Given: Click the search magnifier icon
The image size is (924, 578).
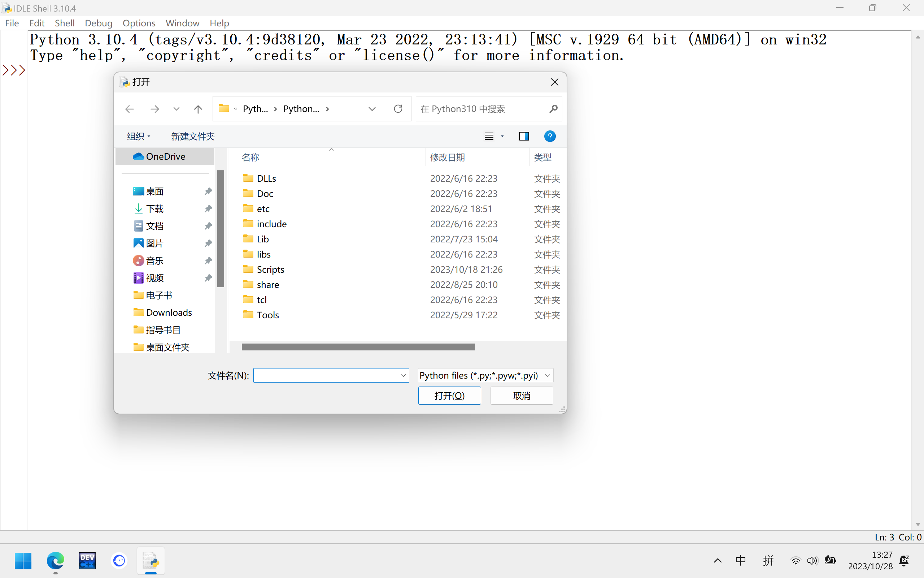Looking at the screenshot, I should click(x=553, y=109).
